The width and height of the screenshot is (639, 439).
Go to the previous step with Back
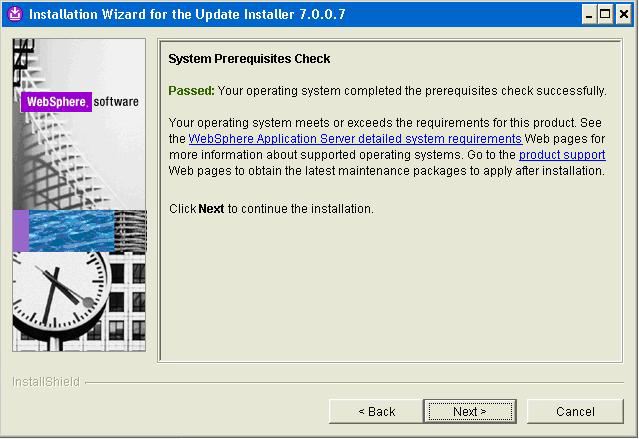[x=376, y=411]
